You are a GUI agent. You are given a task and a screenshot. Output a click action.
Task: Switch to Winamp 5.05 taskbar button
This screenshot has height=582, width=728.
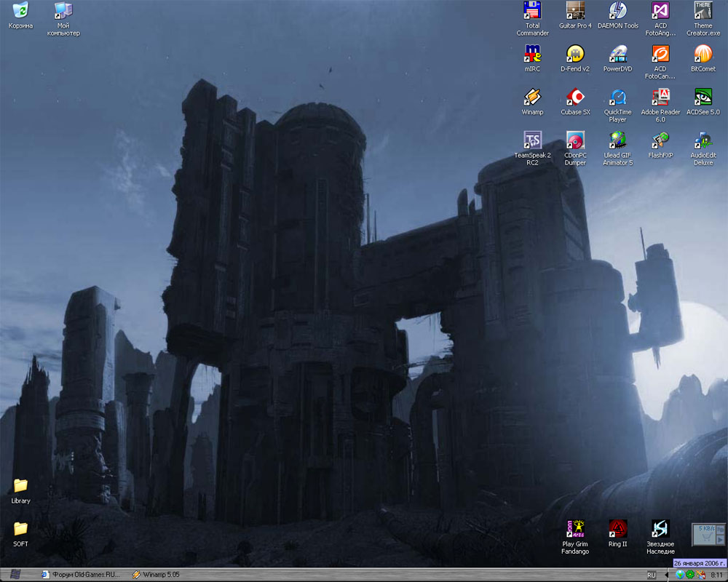tap(156, 575)
